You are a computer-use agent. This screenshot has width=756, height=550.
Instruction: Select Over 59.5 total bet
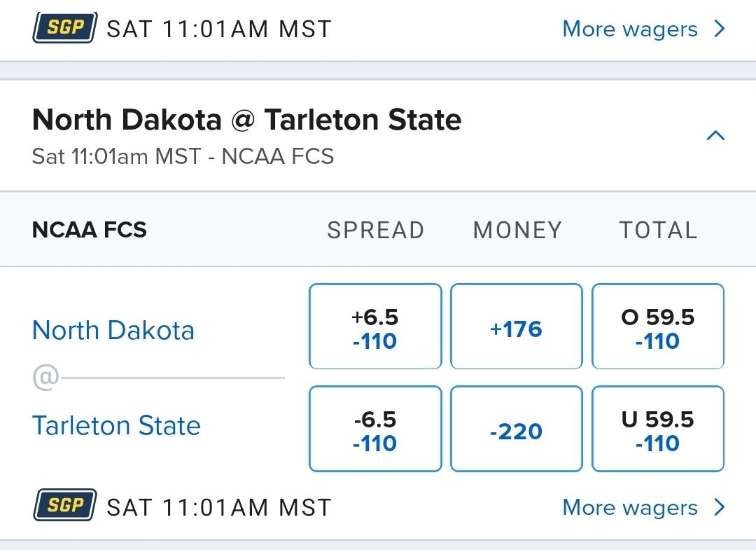[658, 326]
